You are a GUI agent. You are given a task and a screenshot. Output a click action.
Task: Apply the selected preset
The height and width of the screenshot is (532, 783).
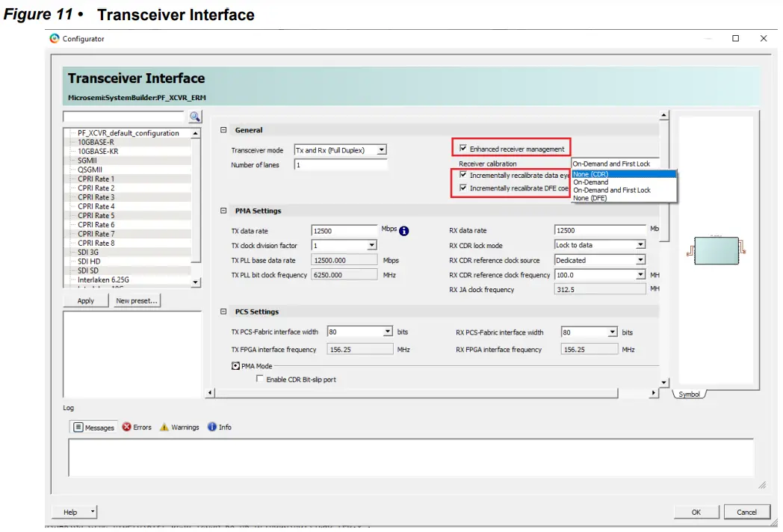tap(86, 300)
